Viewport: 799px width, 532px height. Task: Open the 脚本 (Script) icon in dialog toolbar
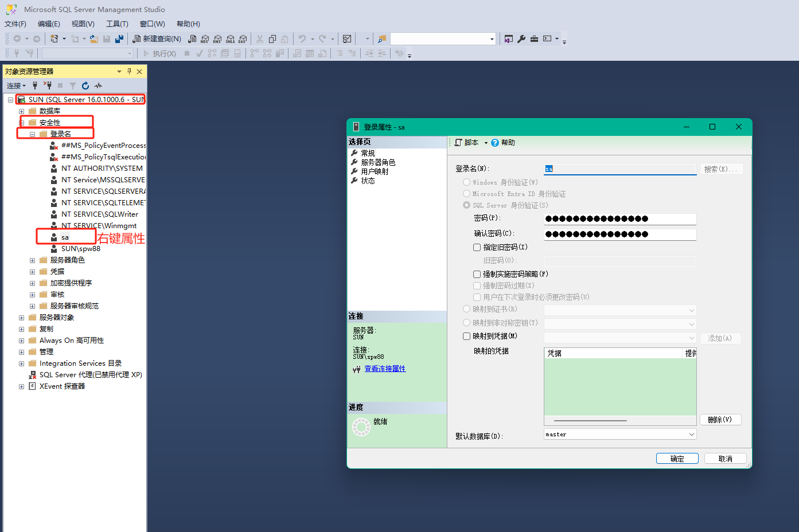(467, 142)
